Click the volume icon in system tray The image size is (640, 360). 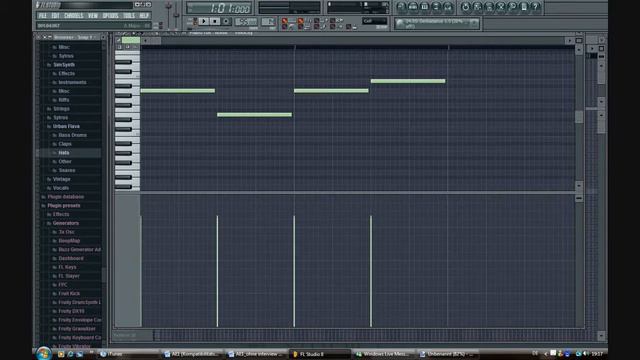[x=586, y=353]
